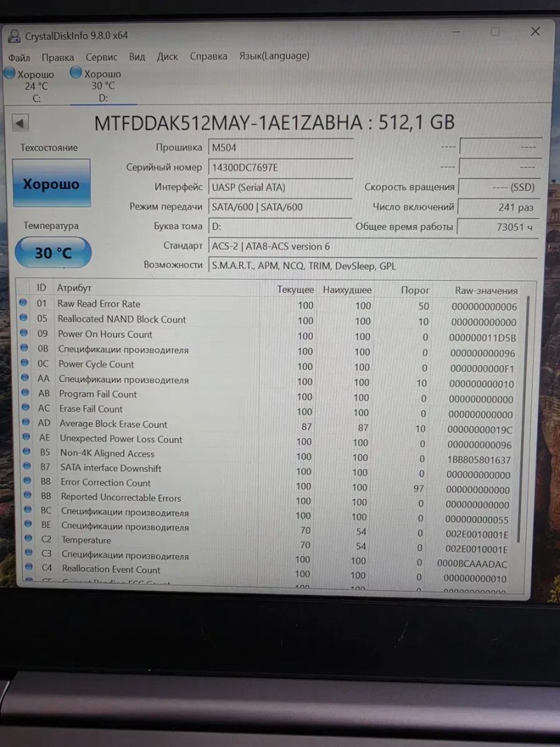Image resolution: width=560 pixels, height=747 pixels.
Task: Open the Язык(Language) menu
Action: [x=274, y=56]
